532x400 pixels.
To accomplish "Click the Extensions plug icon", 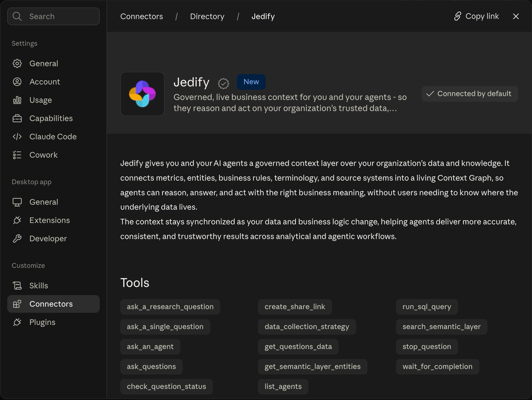I will coord(17,220).
